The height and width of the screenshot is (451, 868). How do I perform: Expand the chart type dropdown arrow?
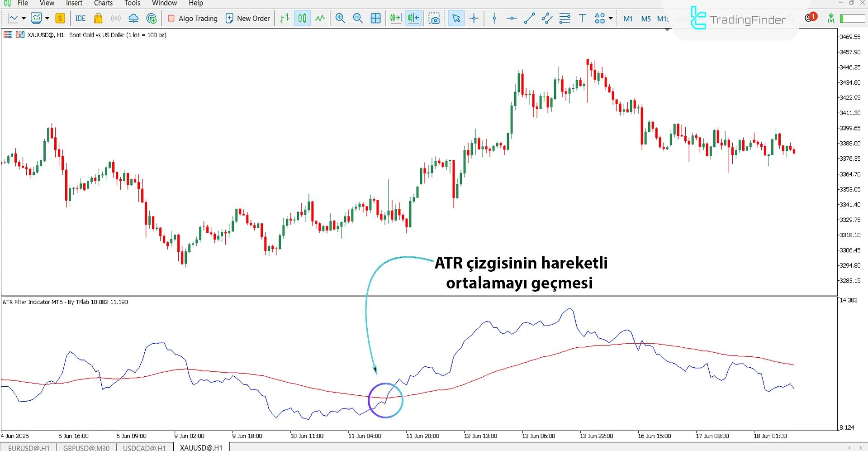(x=24, y=19)
